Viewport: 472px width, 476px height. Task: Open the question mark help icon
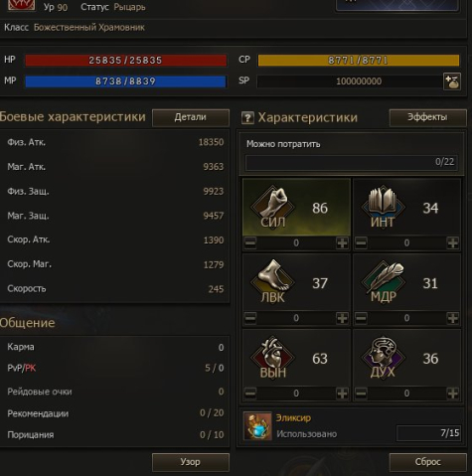point(247,117)
